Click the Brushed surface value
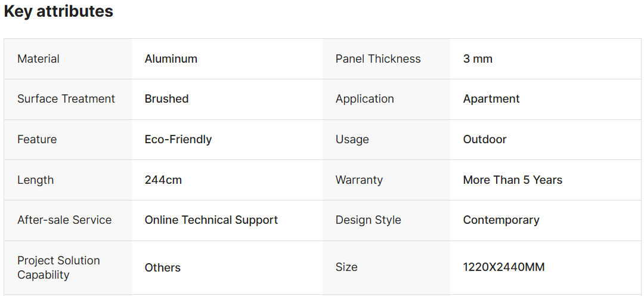This screenshot has height=296, width=644. click(x=166, y=99)
